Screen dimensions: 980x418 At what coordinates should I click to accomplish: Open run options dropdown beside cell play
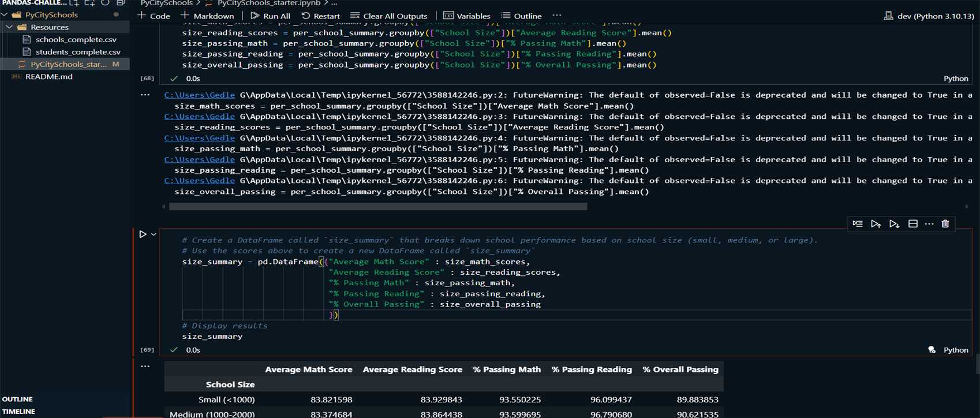pos(154,234)
